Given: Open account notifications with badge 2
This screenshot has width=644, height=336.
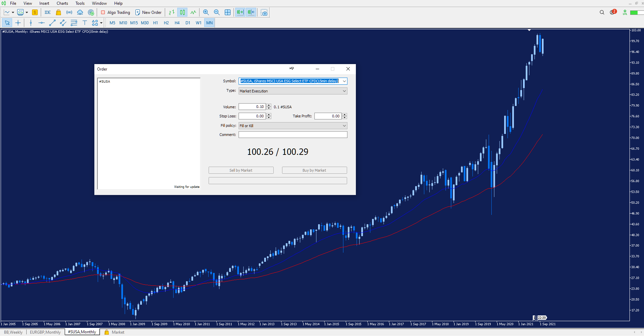Looking at the screenshot, I should pyautogui.click(x=613, y=12).
